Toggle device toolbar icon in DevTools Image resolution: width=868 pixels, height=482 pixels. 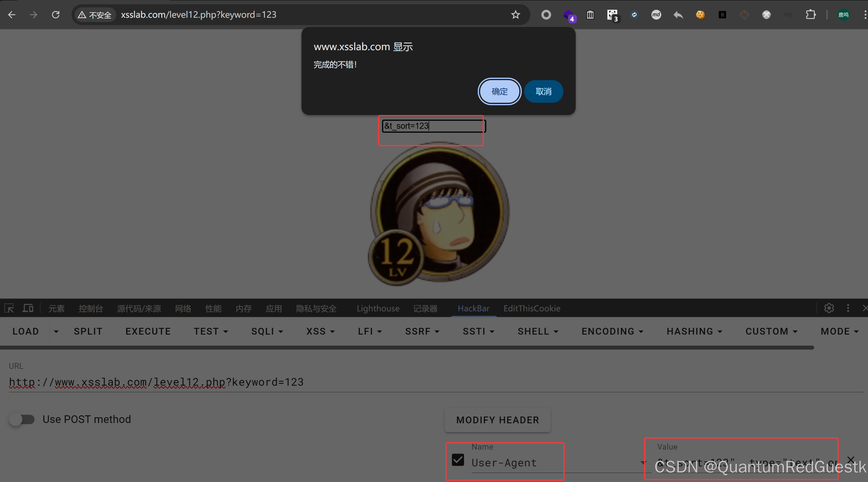(x=28, y=308)
